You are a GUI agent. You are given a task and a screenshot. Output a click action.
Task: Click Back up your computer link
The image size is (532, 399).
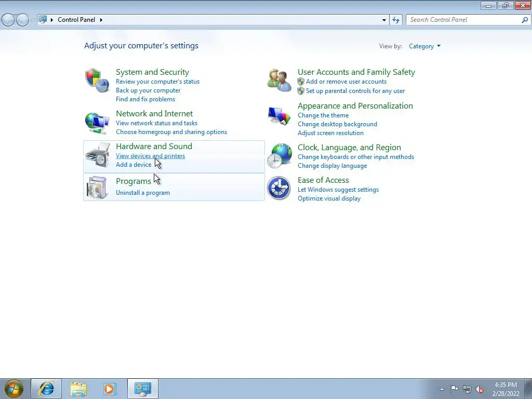pyautogui.click(x=148, y=90)
